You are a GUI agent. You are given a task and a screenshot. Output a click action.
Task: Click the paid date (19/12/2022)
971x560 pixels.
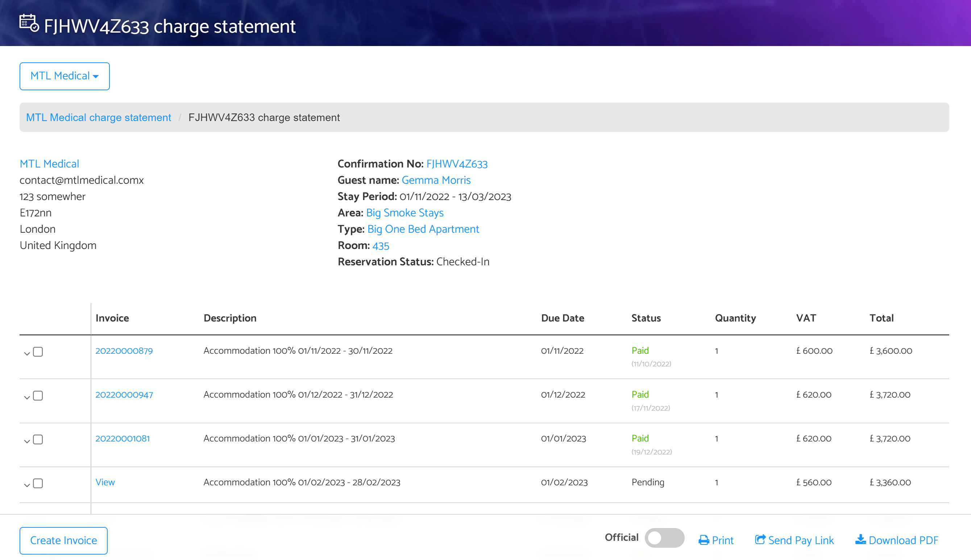coord(651,452)
